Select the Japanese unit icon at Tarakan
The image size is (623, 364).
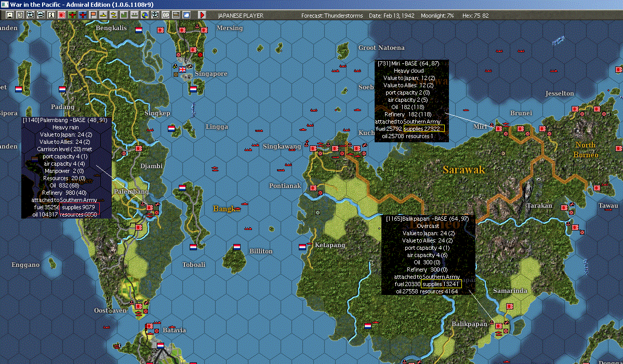point(564,208)
